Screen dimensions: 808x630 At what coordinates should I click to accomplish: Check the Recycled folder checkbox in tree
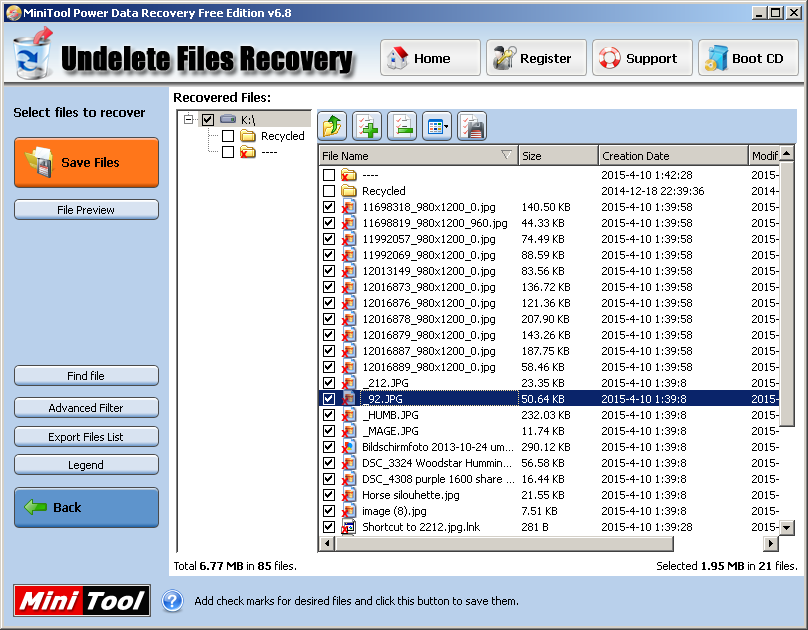(x=228, y=136)
